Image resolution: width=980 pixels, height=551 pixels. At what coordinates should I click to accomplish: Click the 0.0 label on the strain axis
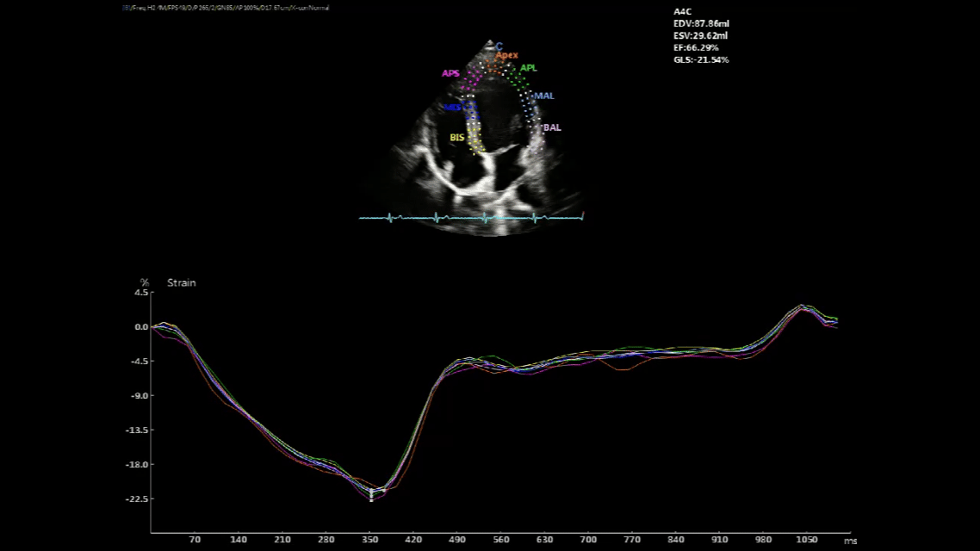tap(142, 327)
